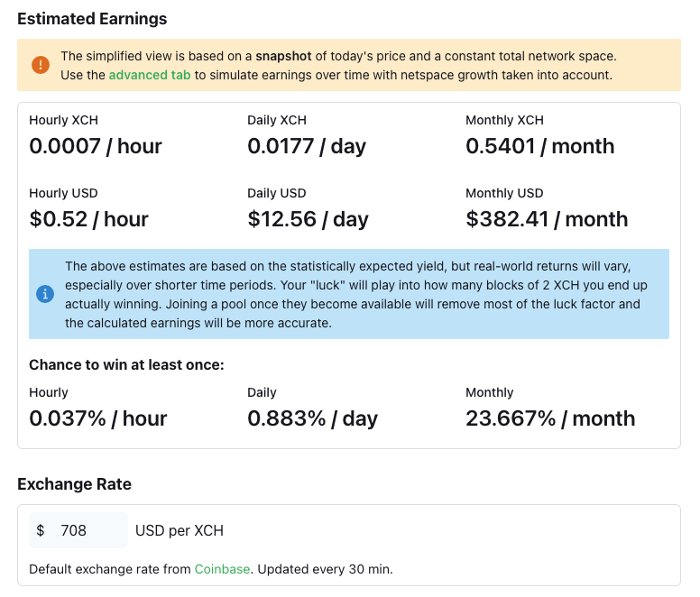Focus the exchange rate input showing 708
700x597 pixels.
pyautogui.click(x=90, y=530)
